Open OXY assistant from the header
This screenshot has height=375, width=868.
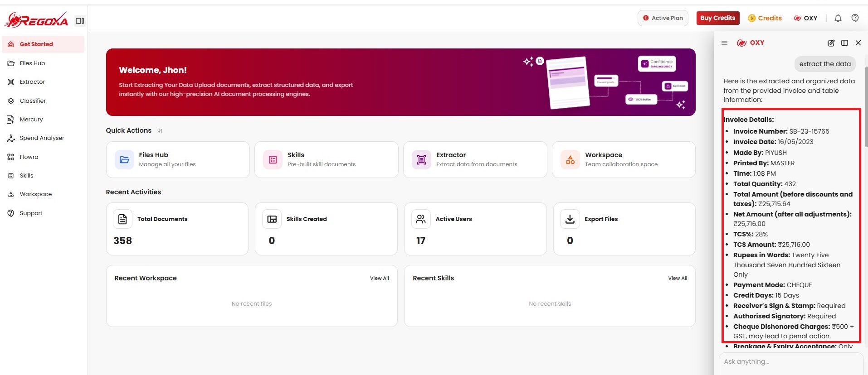click(805, 18)
